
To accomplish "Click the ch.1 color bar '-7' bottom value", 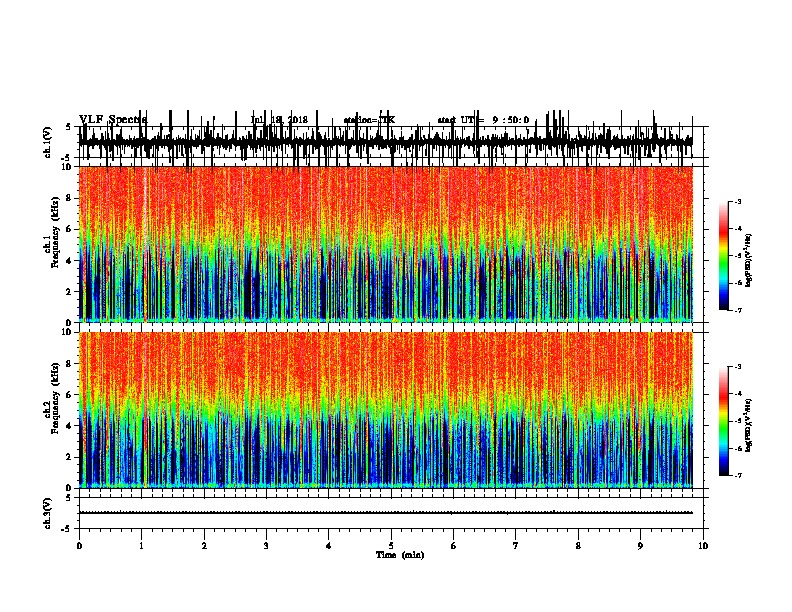I will (x=737, y=310).
